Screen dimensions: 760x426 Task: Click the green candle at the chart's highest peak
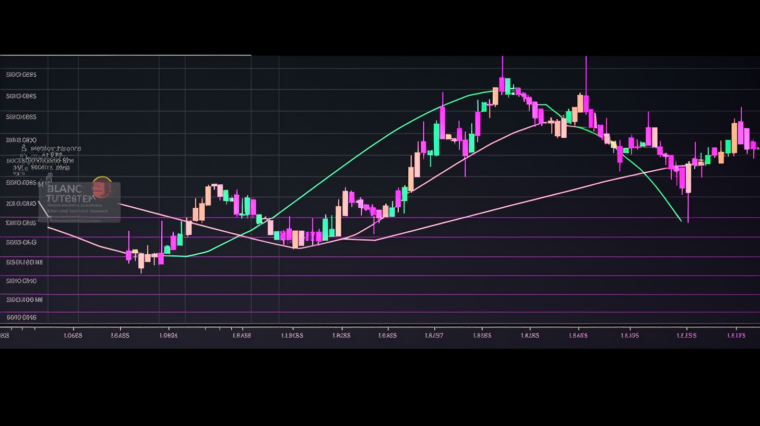pyautogui.click(x=507, y=85)
